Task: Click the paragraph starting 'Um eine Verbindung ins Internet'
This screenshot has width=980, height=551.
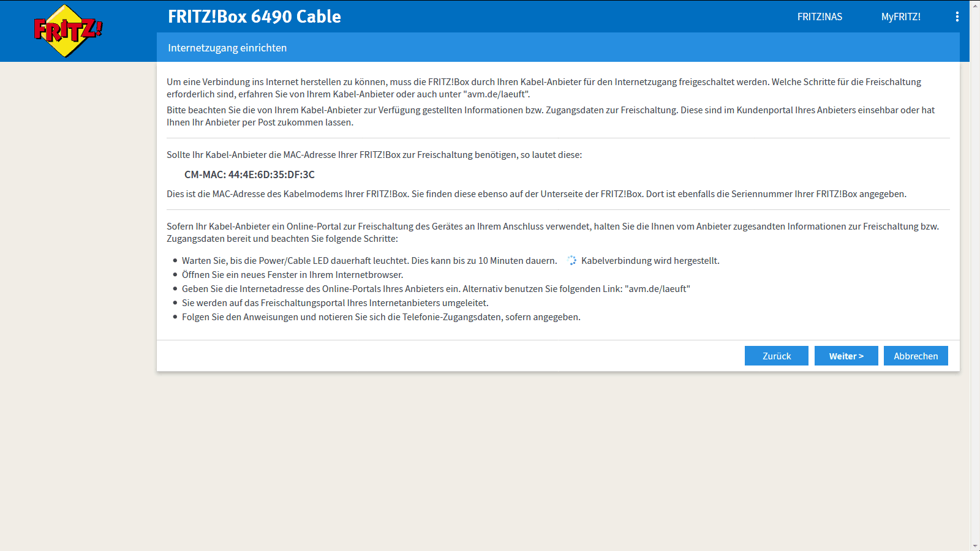Action: [544, 88]
